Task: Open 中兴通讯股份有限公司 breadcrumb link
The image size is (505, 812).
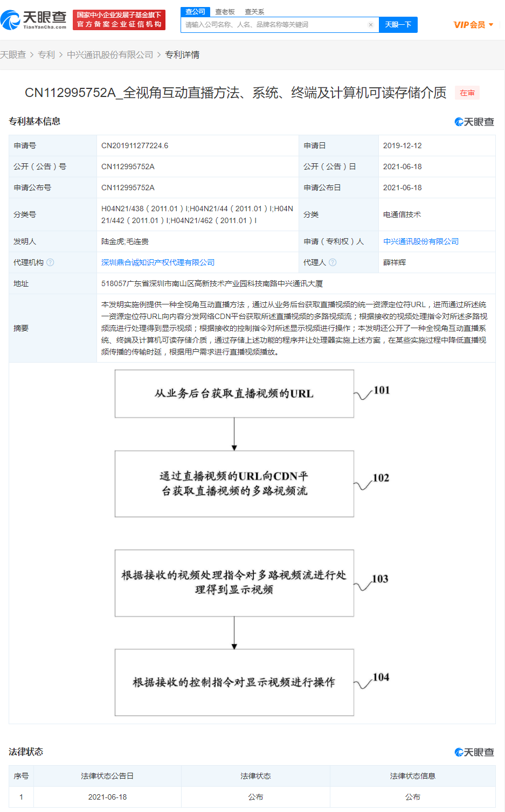Action: [x=110, y=55]
